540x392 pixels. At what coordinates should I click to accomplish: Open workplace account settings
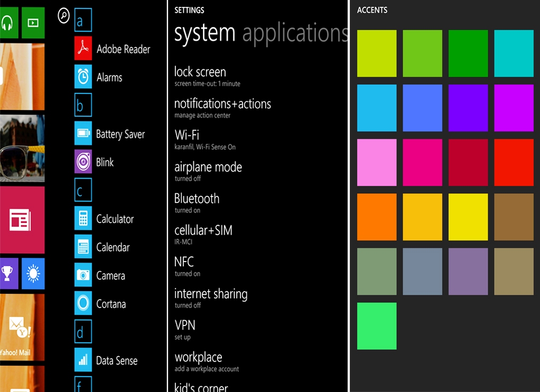coord(207,362)
